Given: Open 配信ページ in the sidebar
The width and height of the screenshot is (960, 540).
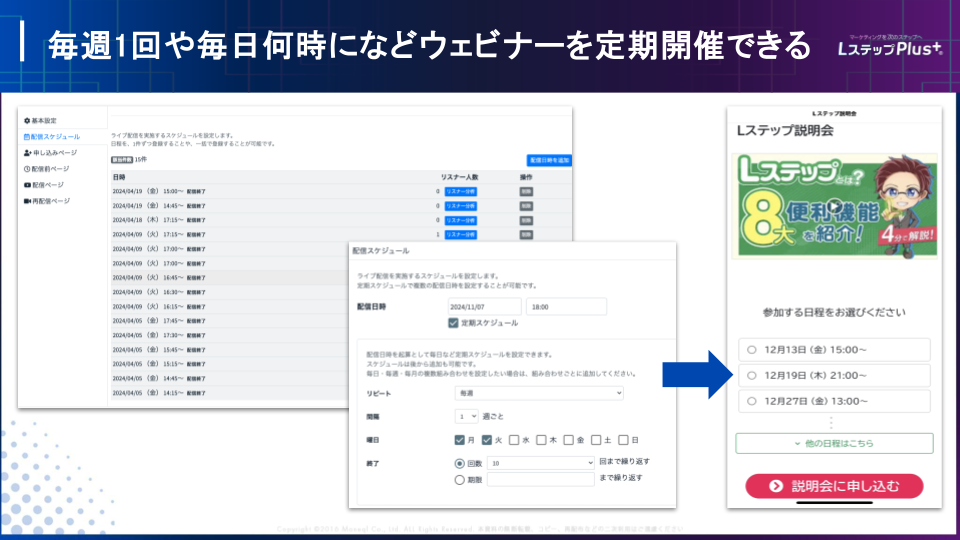Looking at the screenshot, I should (x=43, y=185).
